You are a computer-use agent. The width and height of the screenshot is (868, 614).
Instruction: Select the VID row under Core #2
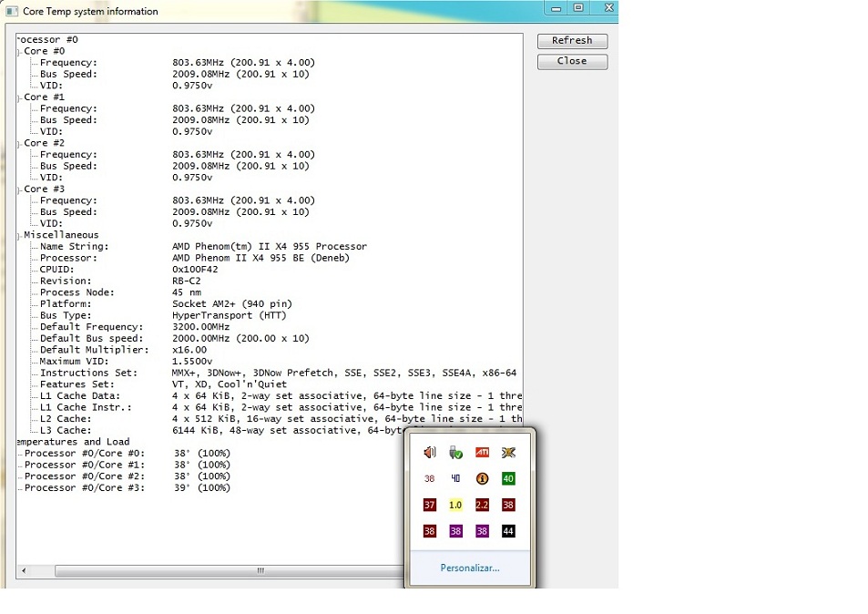(x=127, y=178)
